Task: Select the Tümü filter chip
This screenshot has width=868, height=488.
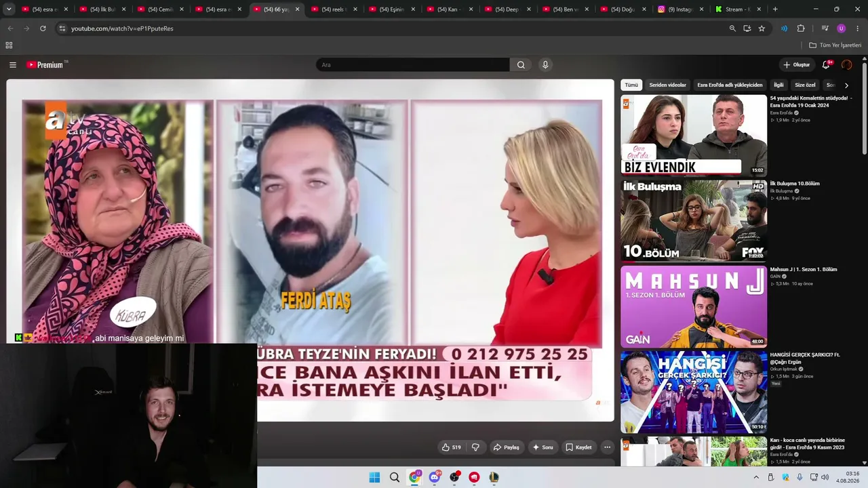Action: tap(631, 85)
